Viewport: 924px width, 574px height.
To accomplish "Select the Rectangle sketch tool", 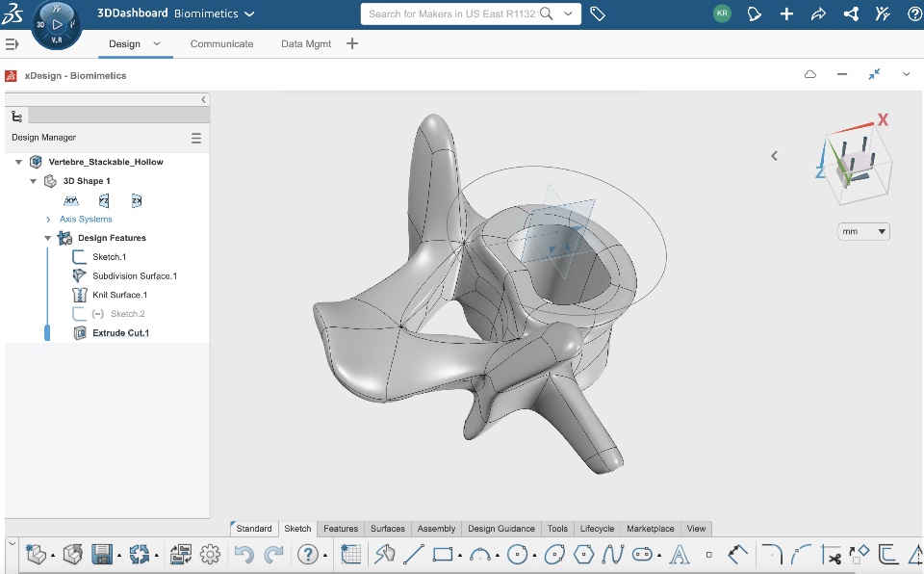I will pyautogui.click(x=443, y=555).
